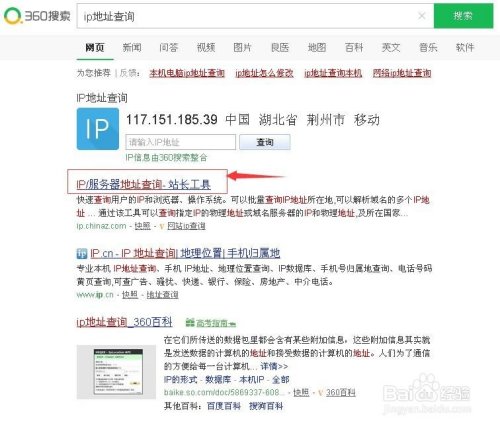
Task: Open the 高考指南 green icon link
Action: pyautogui.click(x=211, y=323)
